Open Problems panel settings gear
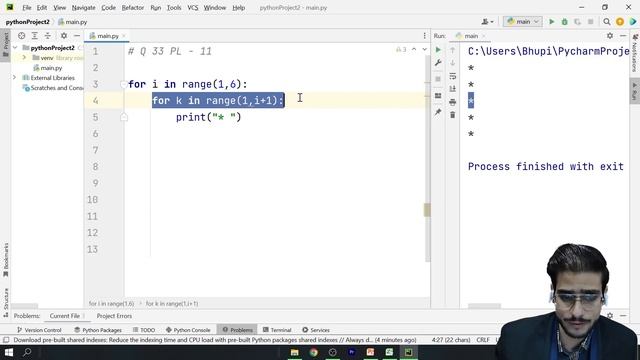This screenshot has height=360, width=640. pos(610,316)
